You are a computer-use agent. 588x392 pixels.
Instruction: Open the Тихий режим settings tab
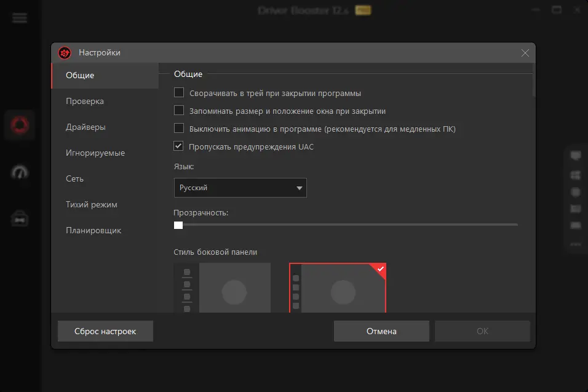pyautogui.click(x=105, y=205)
